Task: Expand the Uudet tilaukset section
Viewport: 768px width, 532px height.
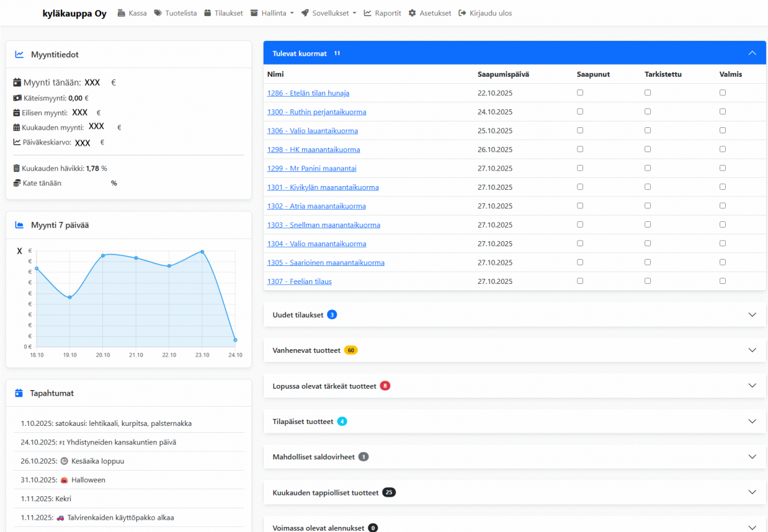Action: [752, 315]
